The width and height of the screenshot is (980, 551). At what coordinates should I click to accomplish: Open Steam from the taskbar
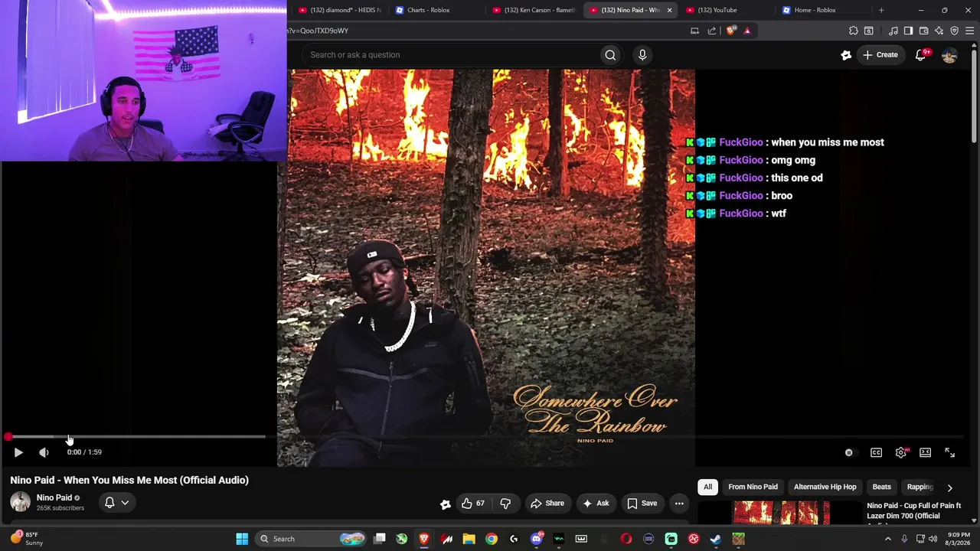[x=716, y=539]
